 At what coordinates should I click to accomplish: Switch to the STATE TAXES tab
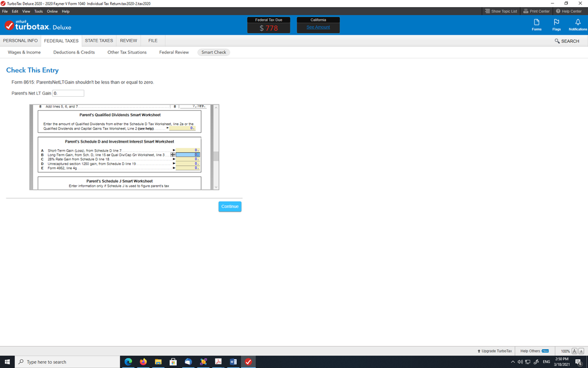pos(98,41)
